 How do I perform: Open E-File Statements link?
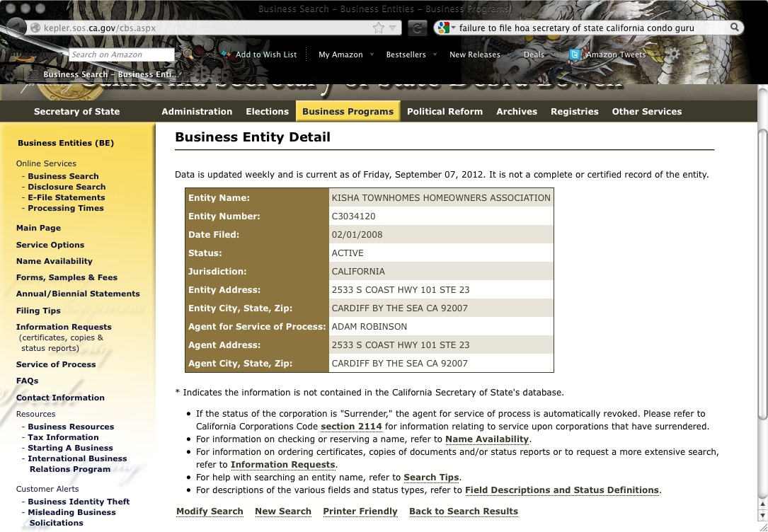point(66,197)
